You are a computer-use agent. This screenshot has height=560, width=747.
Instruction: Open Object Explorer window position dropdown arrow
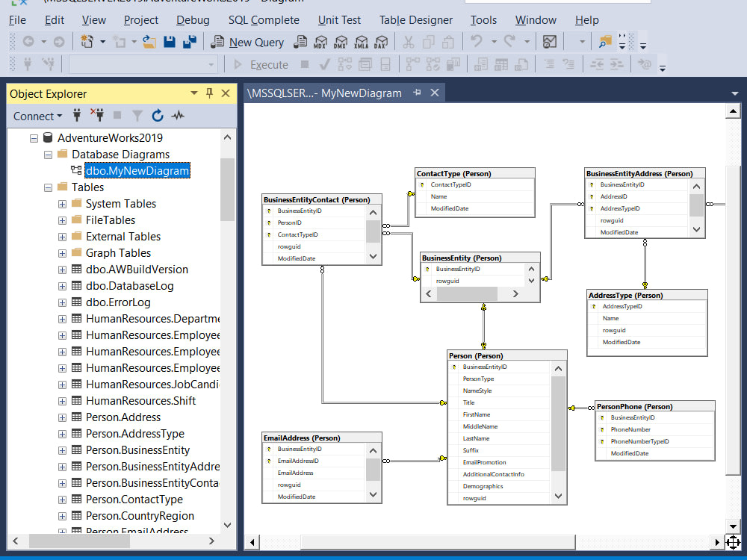194,93
